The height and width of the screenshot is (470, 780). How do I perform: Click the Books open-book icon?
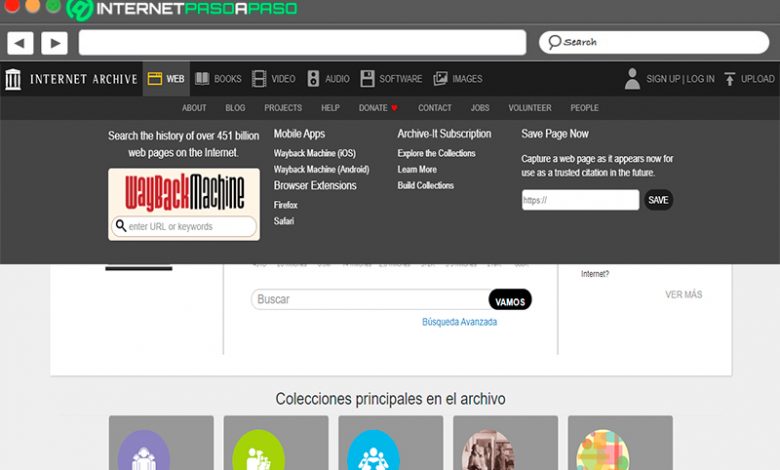click(202, 79)
